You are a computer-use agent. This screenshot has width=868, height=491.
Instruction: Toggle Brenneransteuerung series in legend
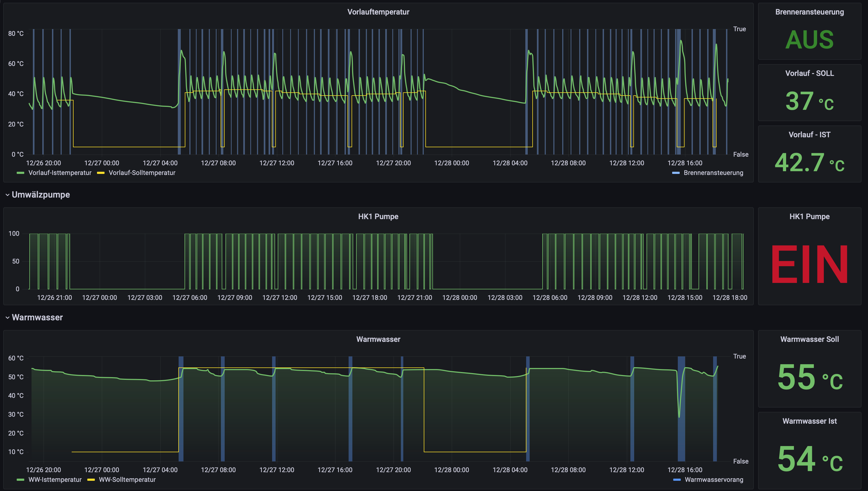[713, 173]
